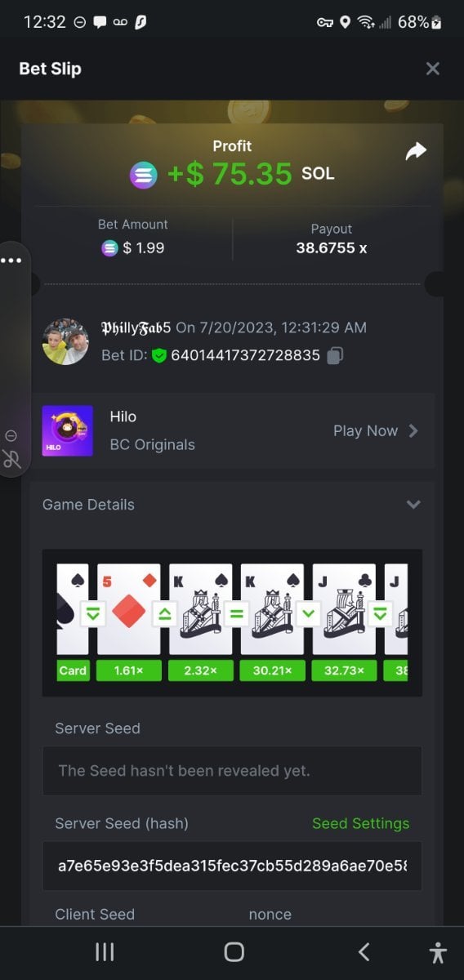Copy the Bet ID using copy icon
This screenshot has height=980, width=464.
[335, 355]
